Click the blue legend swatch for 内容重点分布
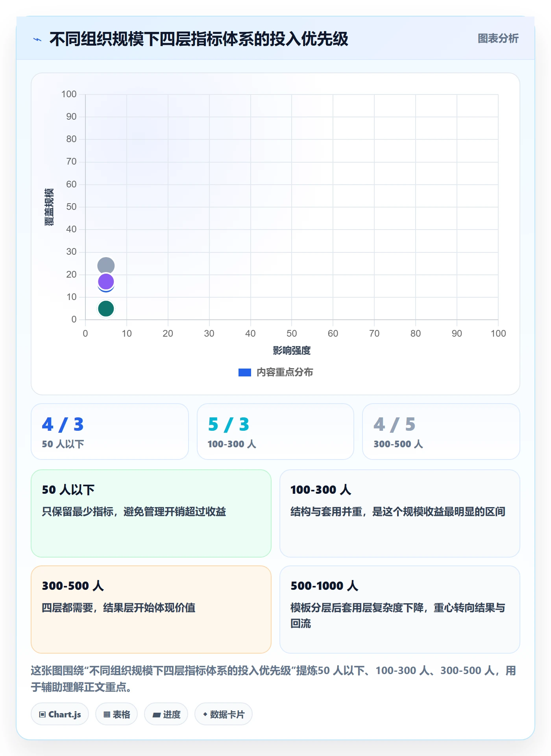 coord(245,372)
